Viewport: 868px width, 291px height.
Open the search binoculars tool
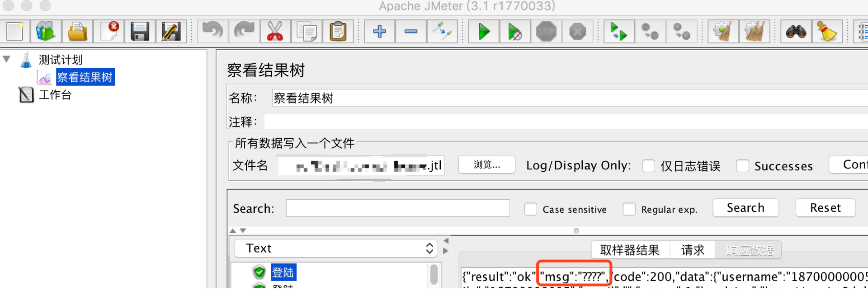point(796,32)
